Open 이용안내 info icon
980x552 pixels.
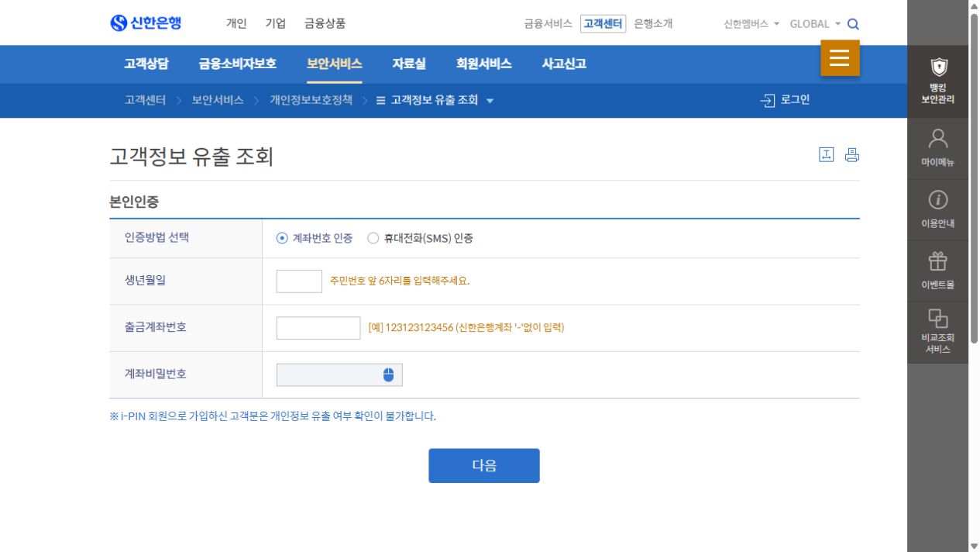pyautogui.click(x=937, y=210)
